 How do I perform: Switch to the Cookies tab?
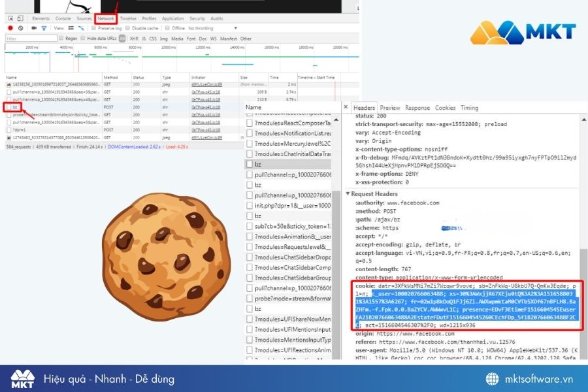445,108
